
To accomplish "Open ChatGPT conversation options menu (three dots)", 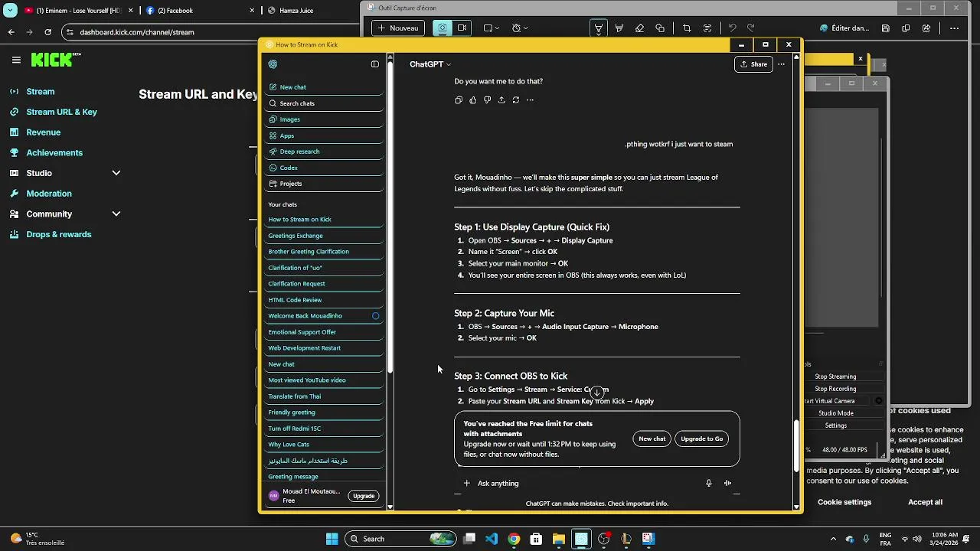I will tap(781, 64).
